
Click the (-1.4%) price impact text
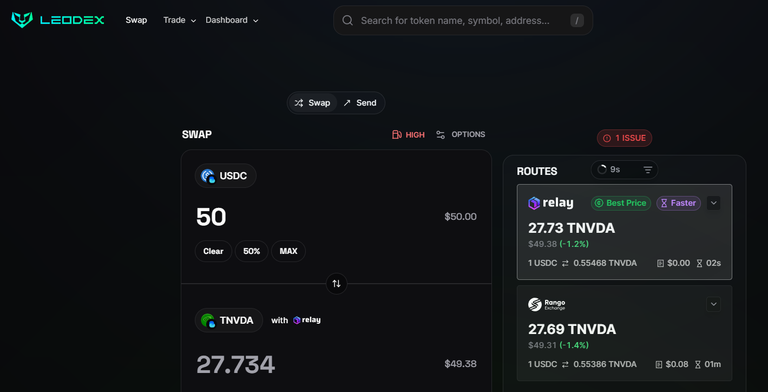click(x=574, y=345)
